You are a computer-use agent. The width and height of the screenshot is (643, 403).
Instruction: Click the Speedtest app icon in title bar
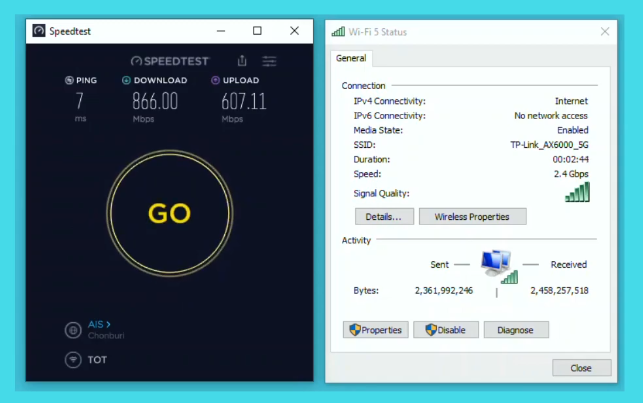[39, 31]
